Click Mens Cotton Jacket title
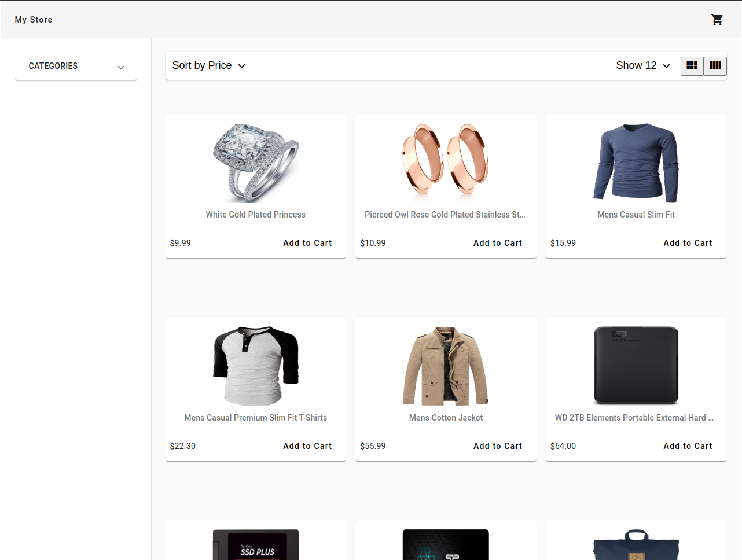742x560 pixels. coord(446,418)
